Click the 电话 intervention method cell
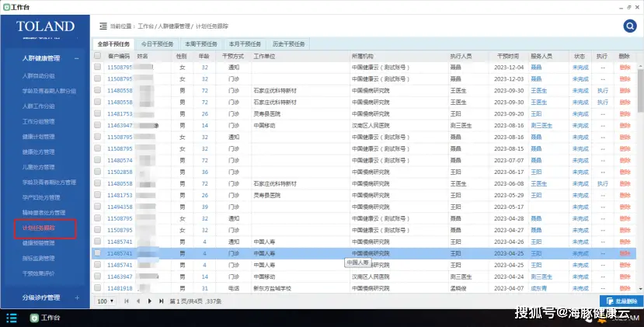The image size is (644, 327). point(234,288)
